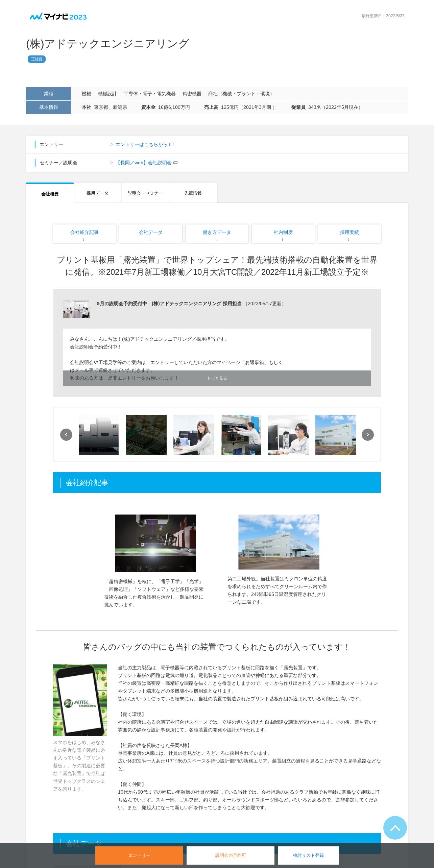Viewport: 434px width, 868px height.
Task: Click the 売上高 125億円 value
Action: click(239, 107)
